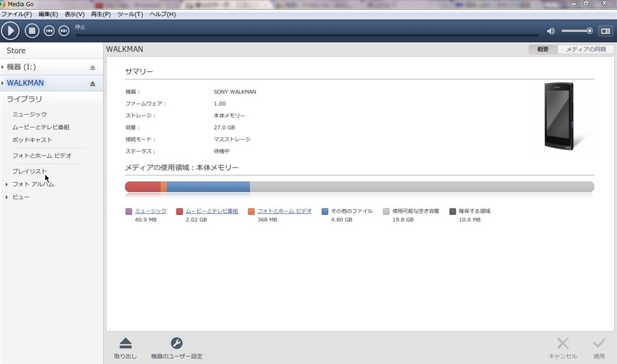Viewport: 617px width, 364px height.
Task: Click the キャンセル button
Action: click(x=563, y=348)
